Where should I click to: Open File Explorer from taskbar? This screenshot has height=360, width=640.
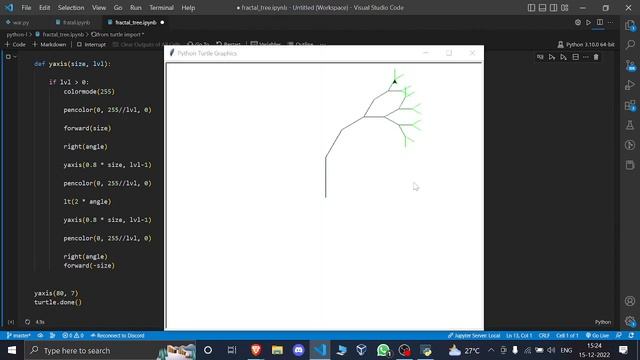(x=277, y=350)
